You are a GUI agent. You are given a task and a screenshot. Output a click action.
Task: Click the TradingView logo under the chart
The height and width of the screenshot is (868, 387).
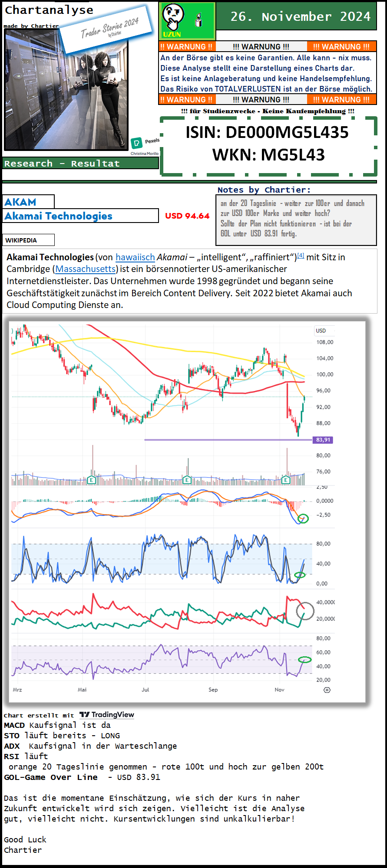pos(107,714)
